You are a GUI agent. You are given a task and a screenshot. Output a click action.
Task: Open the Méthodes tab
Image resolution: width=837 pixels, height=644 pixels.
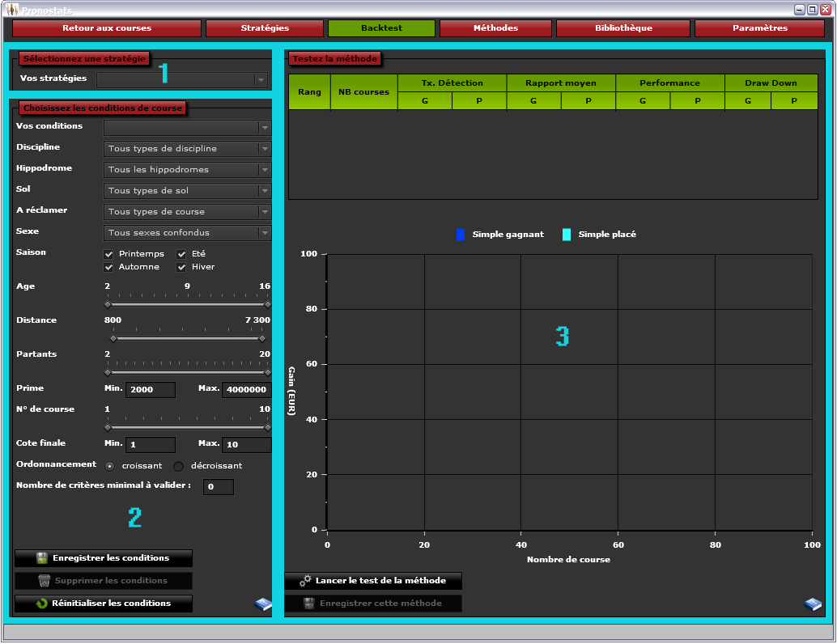click(496, 28)
